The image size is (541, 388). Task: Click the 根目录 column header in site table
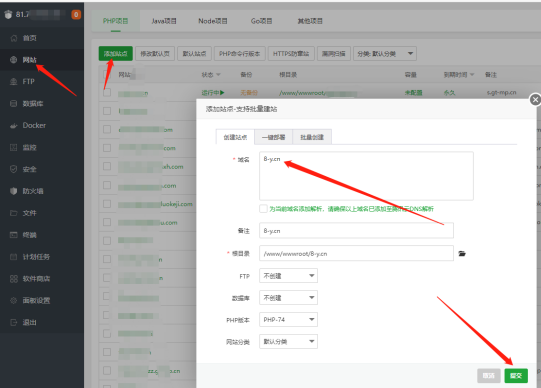pyautogui.click(x=288, y=75)
